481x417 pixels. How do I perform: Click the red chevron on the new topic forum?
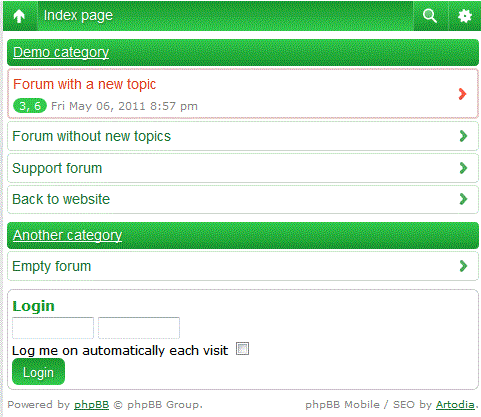pyautogui.click(x=462, y=94)
